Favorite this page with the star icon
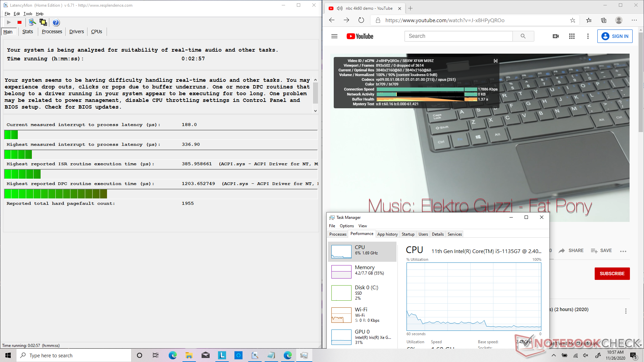This screenshot has height=362, width=644. tap(573, 20)
